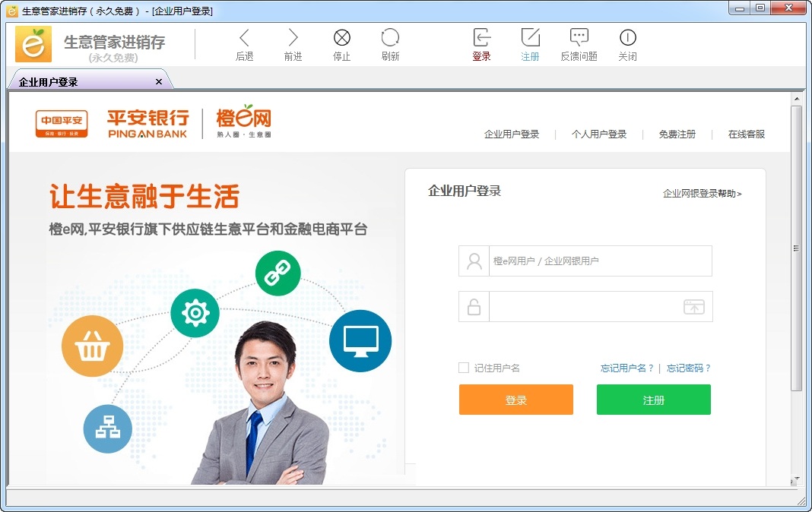Click the orange 登录 button
The width and height of the screenshot is (812, 512).
515,400
